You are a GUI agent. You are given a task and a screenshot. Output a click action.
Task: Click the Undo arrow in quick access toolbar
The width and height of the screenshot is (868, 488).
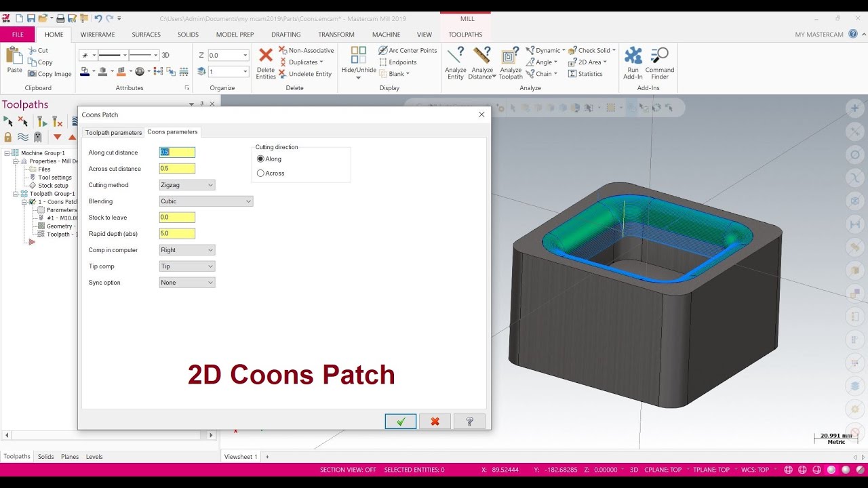98,18
